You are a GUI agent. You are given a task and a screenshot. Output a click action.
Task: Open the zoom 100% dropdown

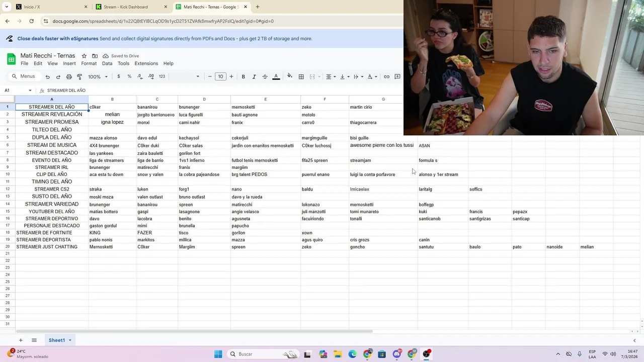[98, 76]
